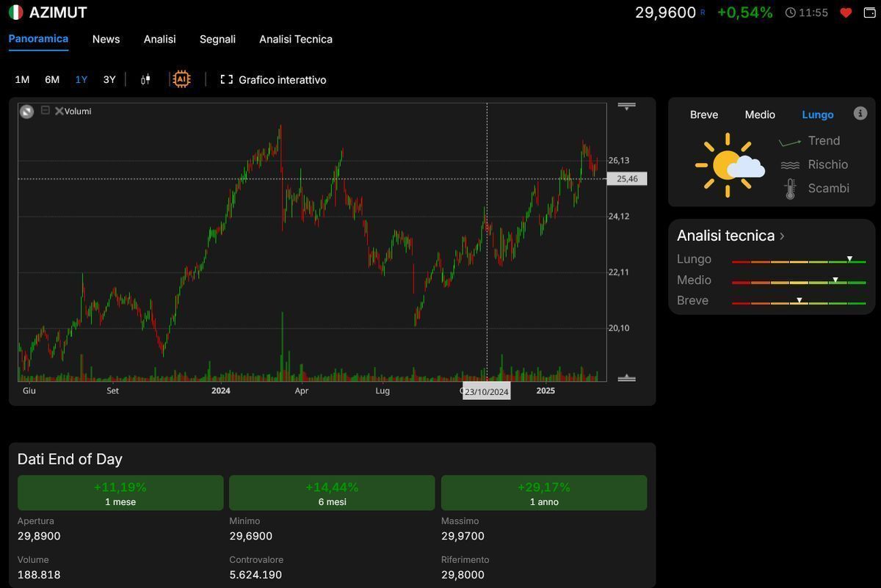The width and height of the screenshot is (881, 588).
Task: Select the 1Y chart period
Action: pyautogui.click(x=81, y=79)
